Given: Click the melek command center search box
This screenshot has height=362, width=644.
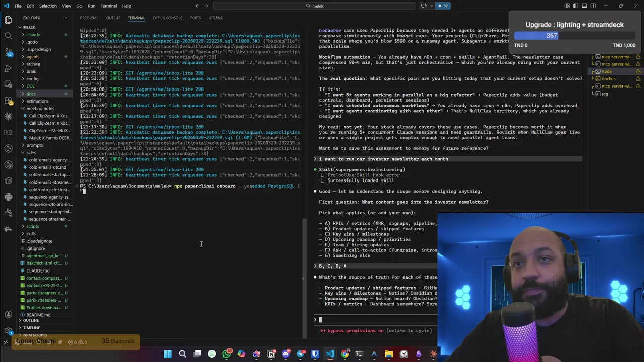Looking at the screenshot, I should pyautogui.click(x=314, y=6).
